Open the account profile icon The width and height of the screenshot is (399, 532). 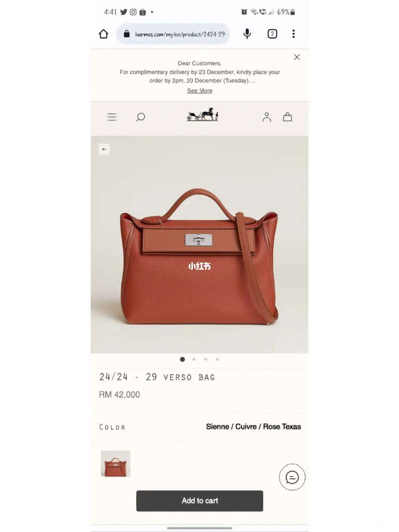pos(267,117)
